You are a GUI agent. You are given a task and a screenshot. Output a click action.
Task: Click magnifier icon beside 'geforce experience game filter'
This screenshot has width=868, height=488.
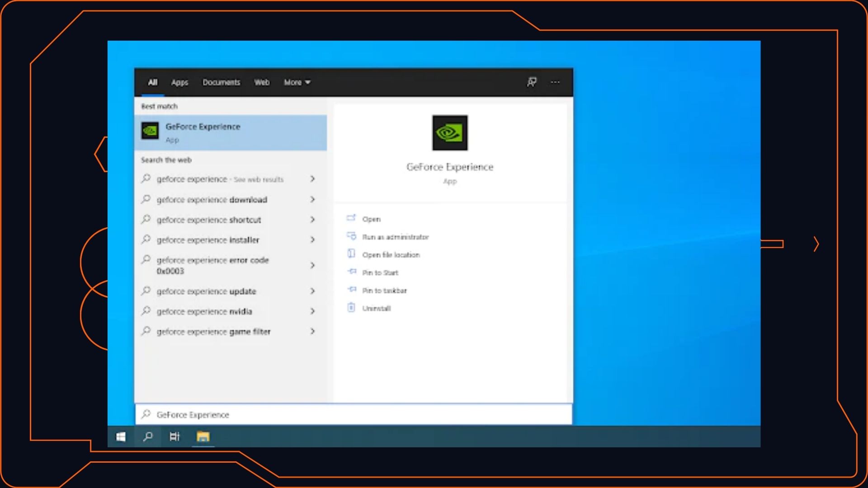[x=146, y=331]
